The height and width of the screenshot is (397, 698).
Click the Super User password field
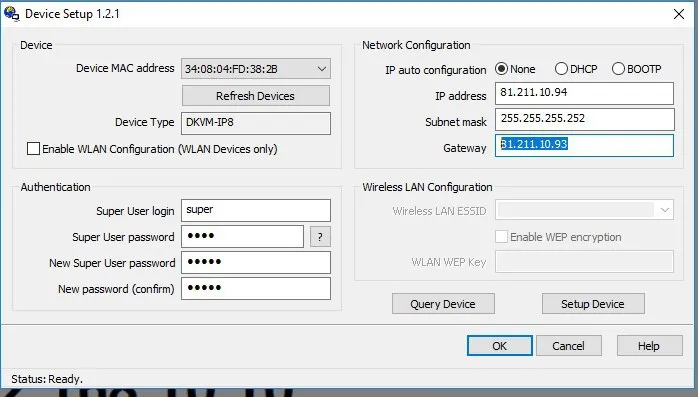242,236
